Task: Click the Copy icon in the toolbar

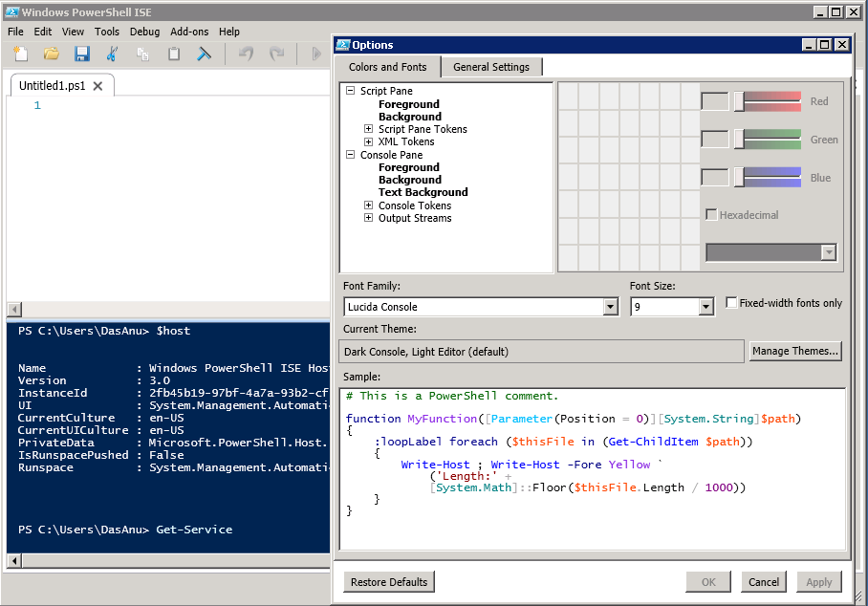Action: (x=142, y=54)
